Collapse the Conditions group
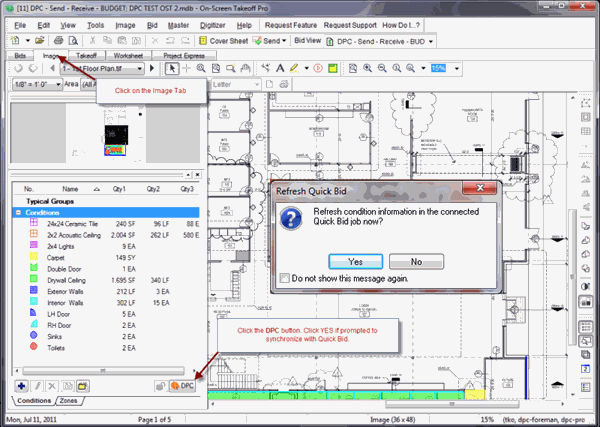This screenshot has height=427, width=600. pos(18,212)
